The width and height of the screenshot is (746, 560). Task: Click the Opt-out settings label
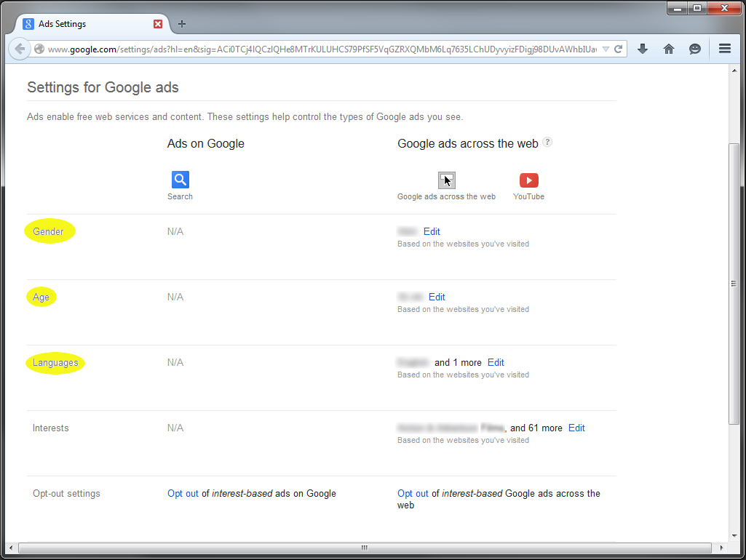point(67,493)
